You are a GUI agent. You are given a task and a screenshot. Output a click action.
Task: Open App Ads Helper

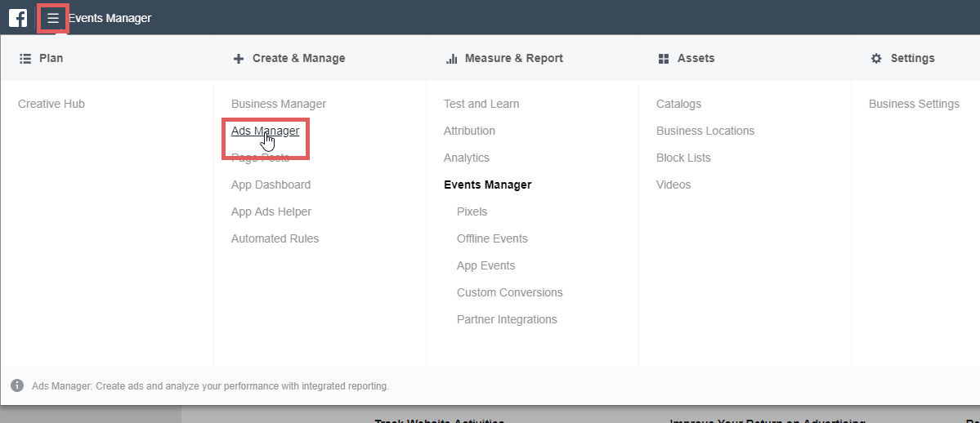point(271,211)
